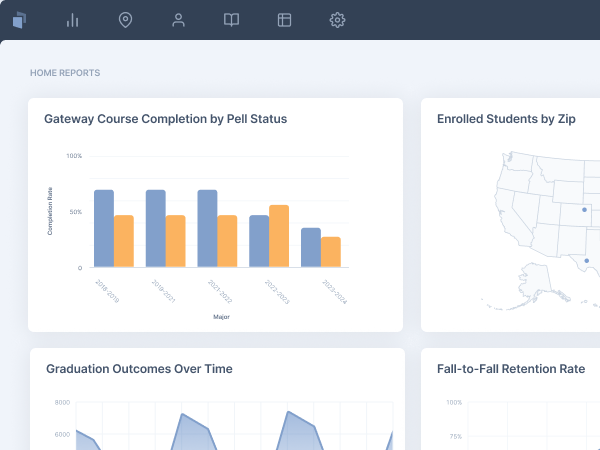This screenshot has height=450, width=600.
Task: Select the blue bar for 2023-2024
Action: coord(311,247)
